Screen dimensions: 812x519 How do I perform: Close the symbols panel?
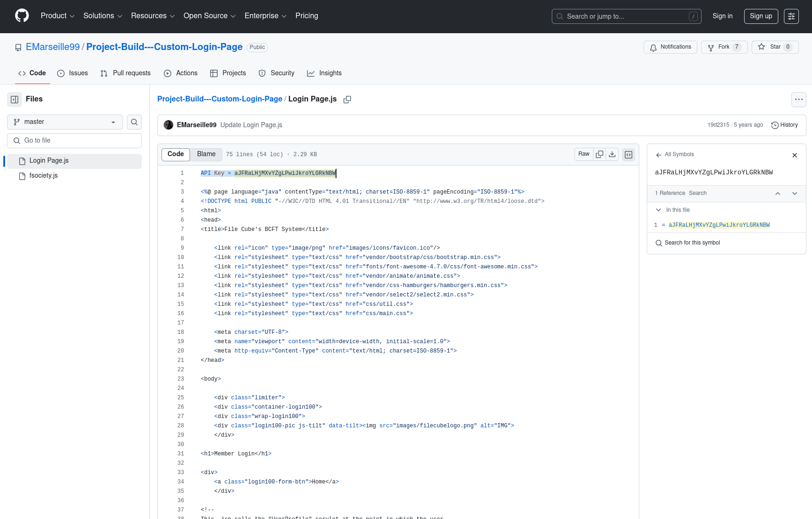coord(795,155)
